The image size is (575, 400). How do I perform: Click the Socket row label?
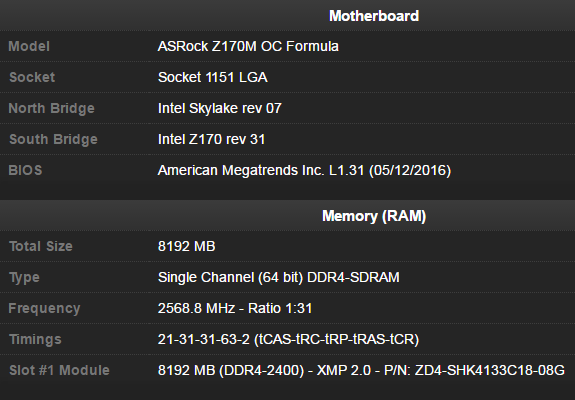[32, 77]
